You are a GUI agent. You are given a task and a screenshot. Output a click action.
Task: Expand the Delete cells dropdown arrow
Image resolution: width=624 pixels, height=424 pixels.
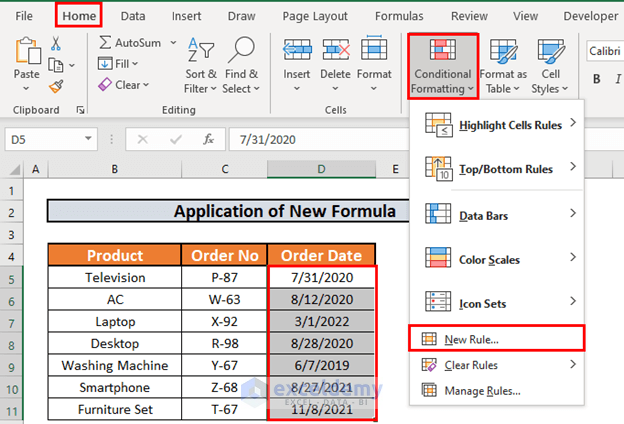335,89
